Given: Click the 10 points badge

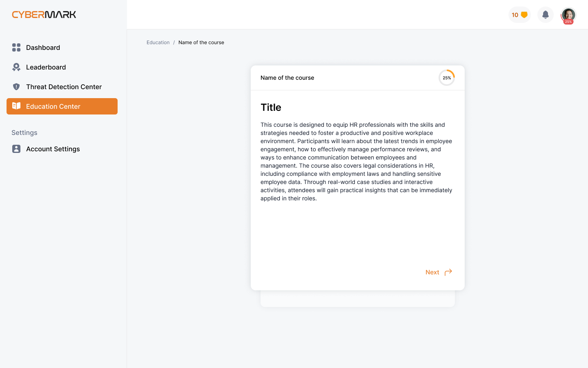Looking at the screenshot, I should click(515, 15).
